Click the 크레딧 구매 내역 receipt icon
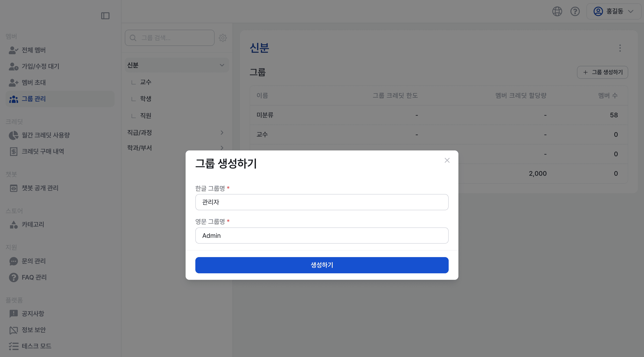Screen dimensions: 644x357 coord(13,151)
